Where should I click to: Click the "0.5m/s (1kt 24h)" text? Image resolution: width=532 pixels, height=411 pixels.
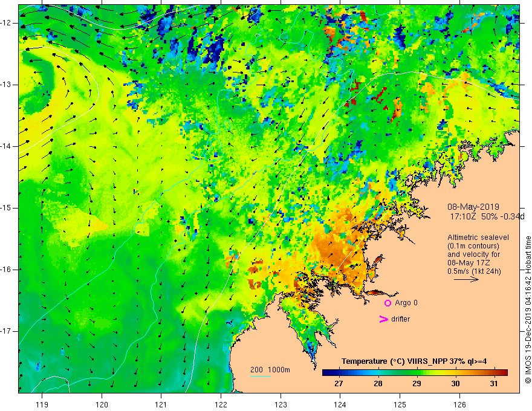(474, 271)
